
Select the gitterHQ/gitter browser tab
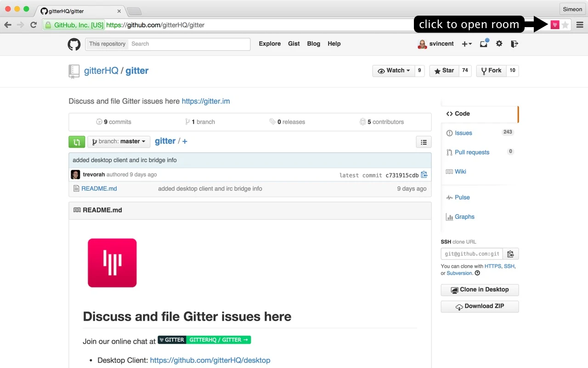80,11
